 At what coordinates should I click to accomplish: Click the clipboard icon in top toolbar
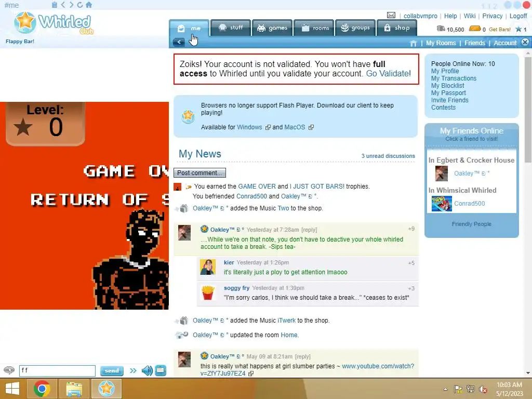click(55, 5)
